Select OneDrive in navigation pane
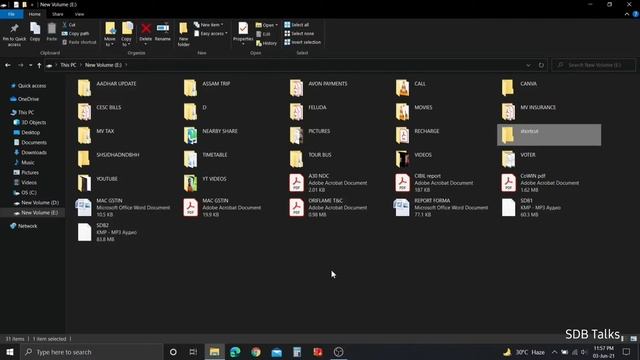 pyautogui.click(x=28, y=99)
